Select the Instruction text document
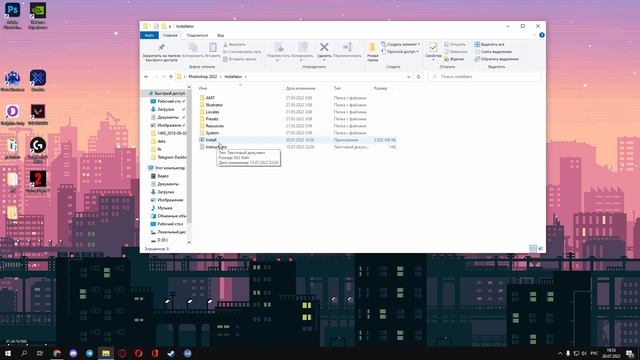640x360 pixels. (216, 147)
